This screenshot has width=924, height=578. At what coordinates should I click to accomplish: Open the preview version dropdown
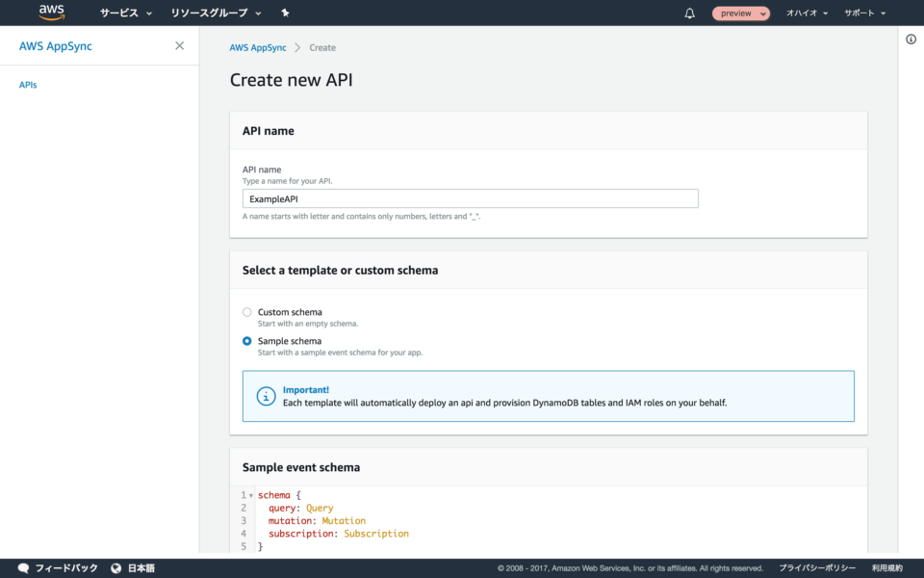(x=741, y=13)
